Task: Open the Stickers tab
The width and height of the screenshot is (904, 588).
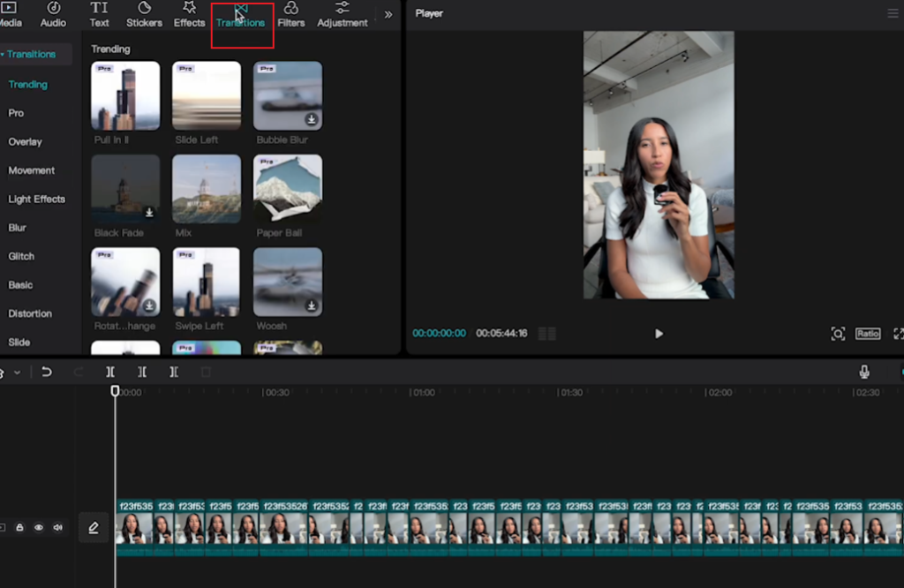Action: (144, 14)
